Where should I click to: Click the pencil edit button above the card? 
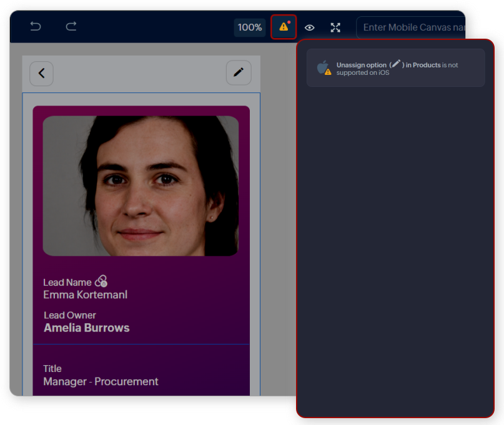click(238, 73)
